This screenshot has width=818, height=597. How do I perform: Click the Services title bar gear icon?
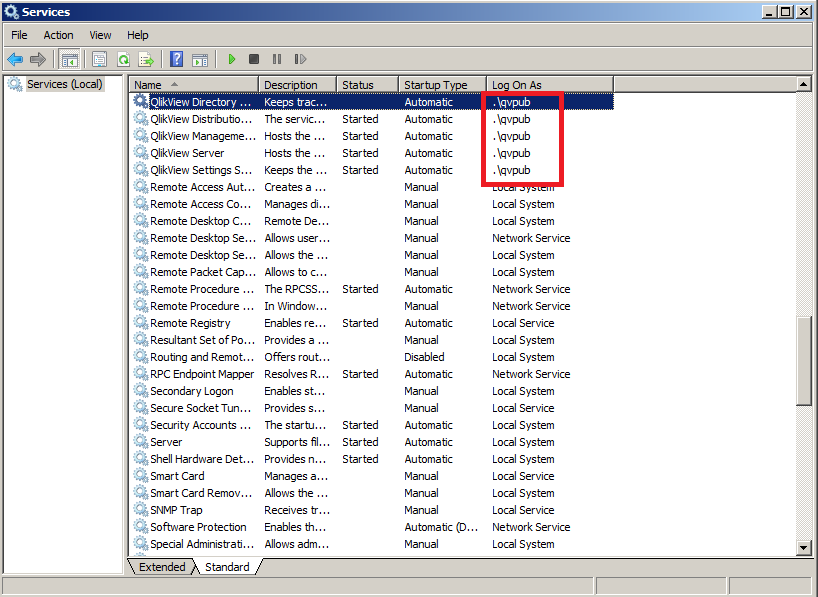pos(11,11)
